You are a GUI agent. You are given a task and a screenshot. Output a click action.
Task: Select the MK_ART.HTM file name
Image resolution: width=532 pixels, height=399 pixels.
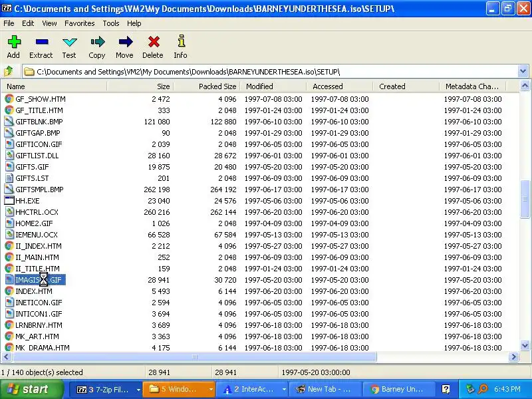coord(37,336)
